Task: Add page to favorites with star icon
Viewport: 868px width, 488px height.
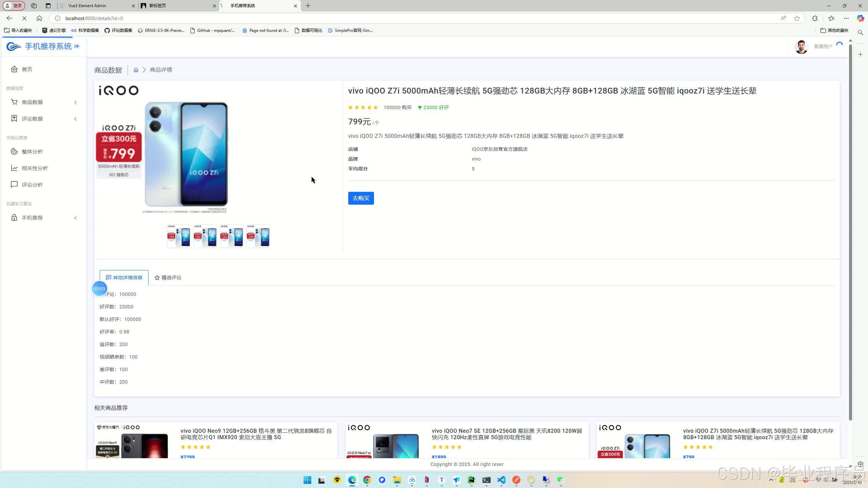Action: (x=797, y=18)
